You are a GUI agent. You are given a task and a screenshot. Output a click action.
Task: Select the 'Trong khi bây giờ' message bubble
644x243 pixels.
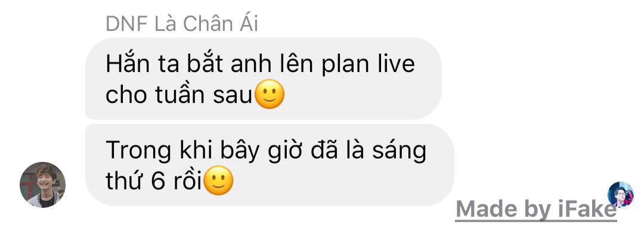click(x=270, y=164)
